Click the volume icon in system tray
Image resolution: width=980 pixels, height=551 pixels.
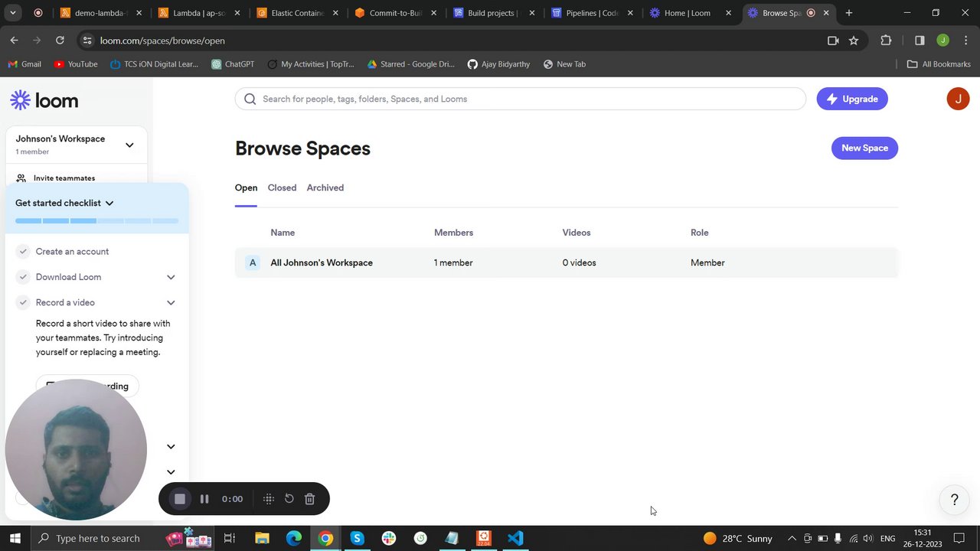pyautogui.click(x=868, y=539)
